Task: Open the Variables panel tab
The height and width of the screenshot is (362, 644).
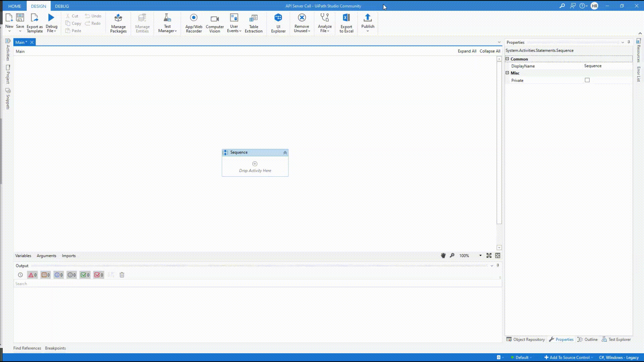Action: point(23,255)
